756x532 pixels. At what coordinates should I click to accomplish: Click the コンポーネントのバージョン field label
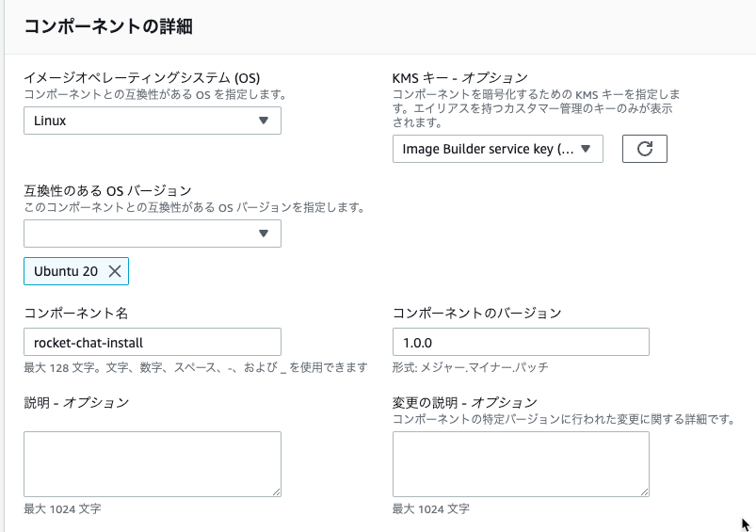click(x=476, y=313)
